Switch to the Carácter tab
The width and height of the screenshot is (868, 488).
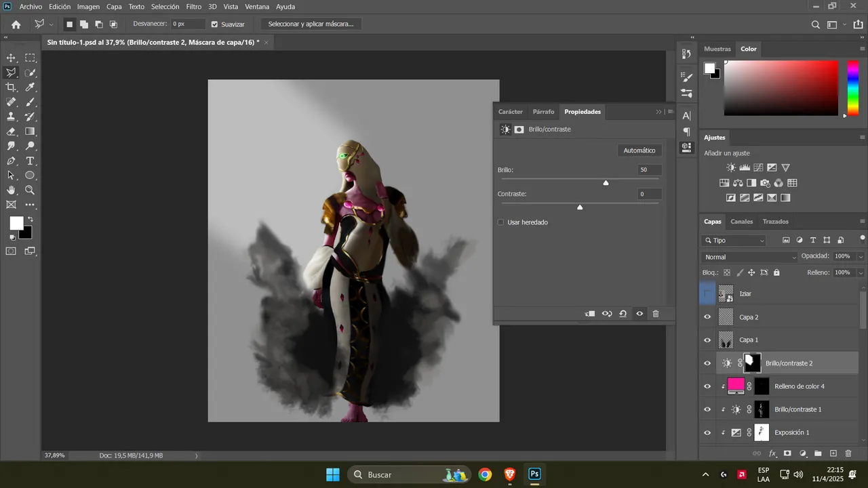click(x=511, y=112)
